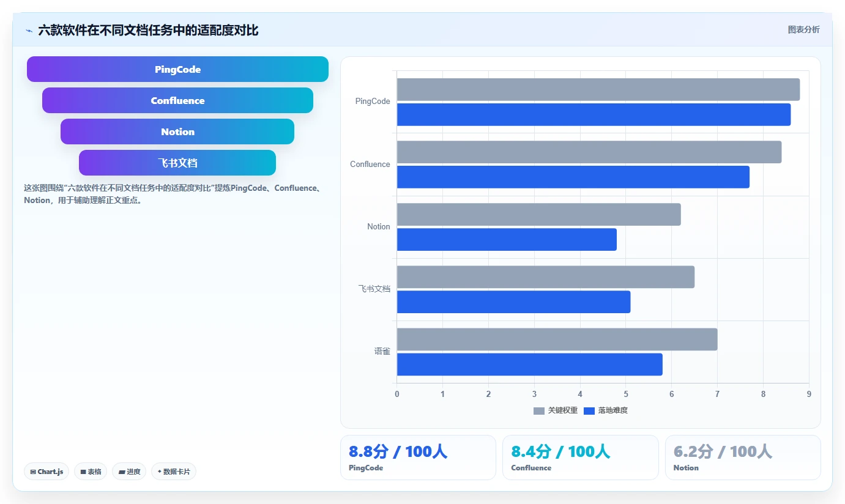Select the Confluence funnel bar
845x504 pixels.
coord(177,100)
